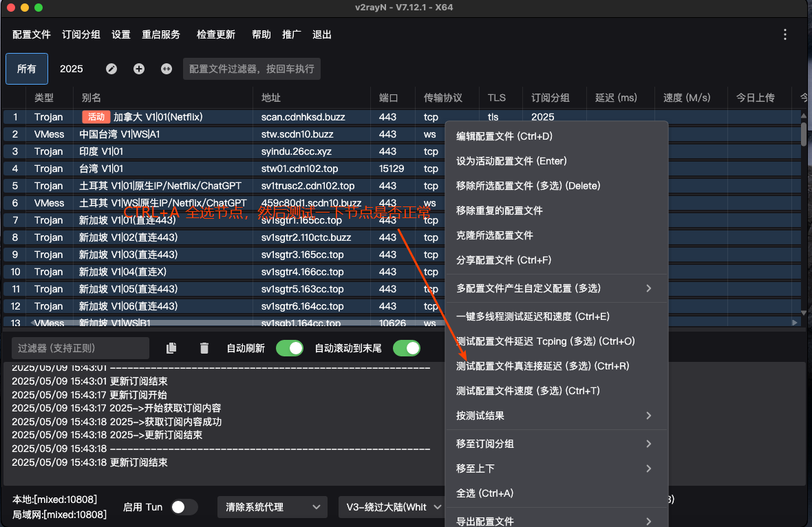
Task: Choose Set as active configuration (Enter)
Action: point(556,161)
